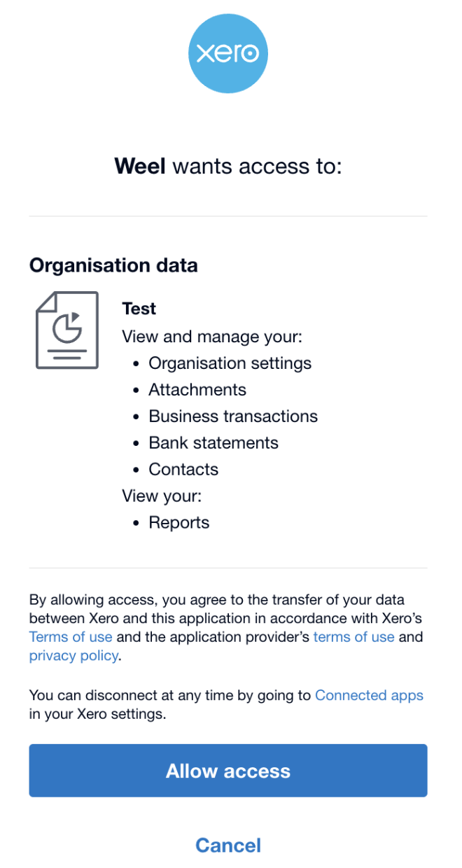Click the 'View your:' text
Viewport: 462px width, 868px height.
pyautogui.click(x=162, y=496)
